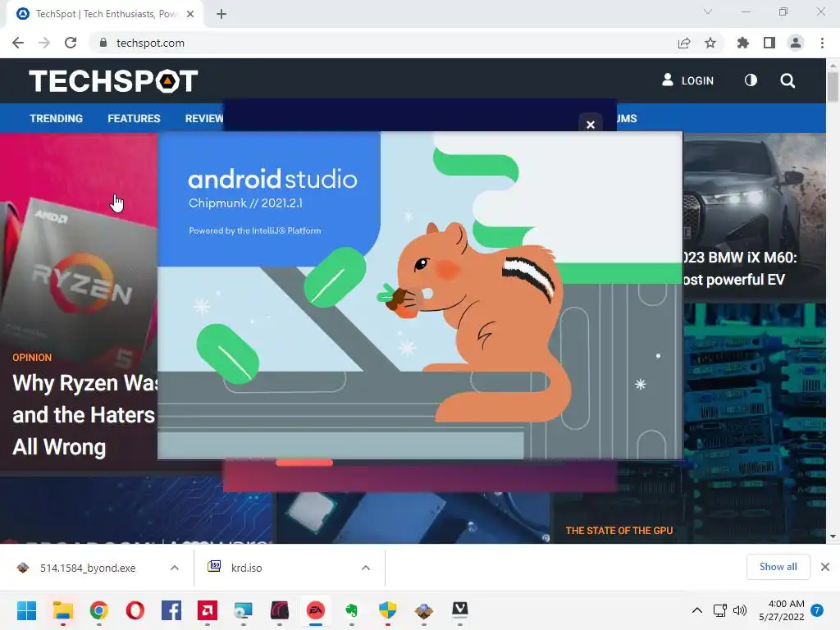
Task: Select the TechSpot browser tab
Action: click(104, 14)
